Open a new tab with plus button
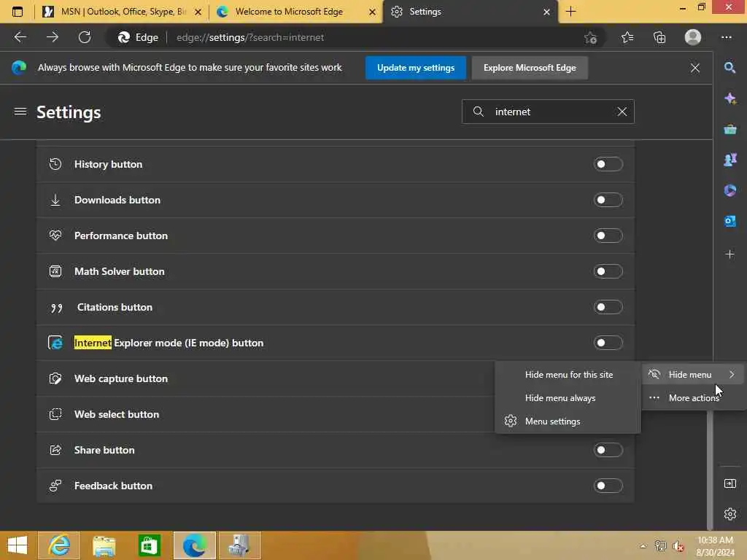Viewport: 747px width, 560px height. [570, 12]
